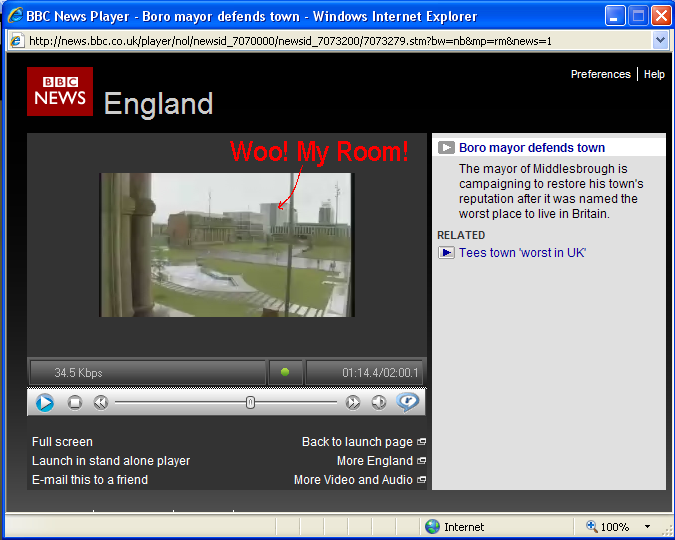This screenshot has height=540, width=675.
Task: Mute the audio with the speaker icon
Action: click(379, 403)
